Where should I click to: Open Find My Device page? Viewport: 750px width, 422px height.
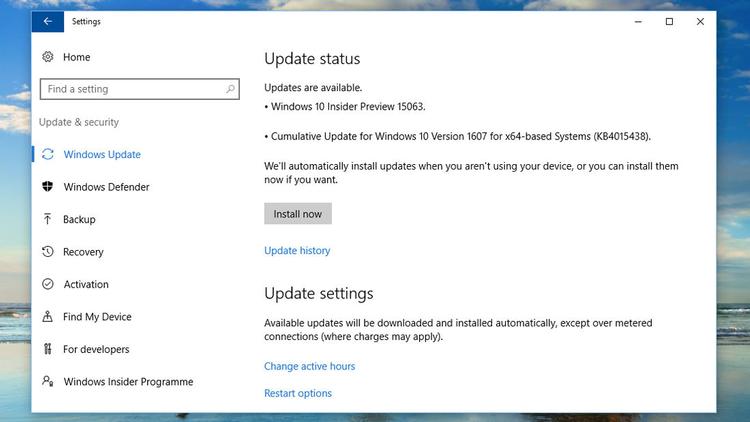[97, 316]
